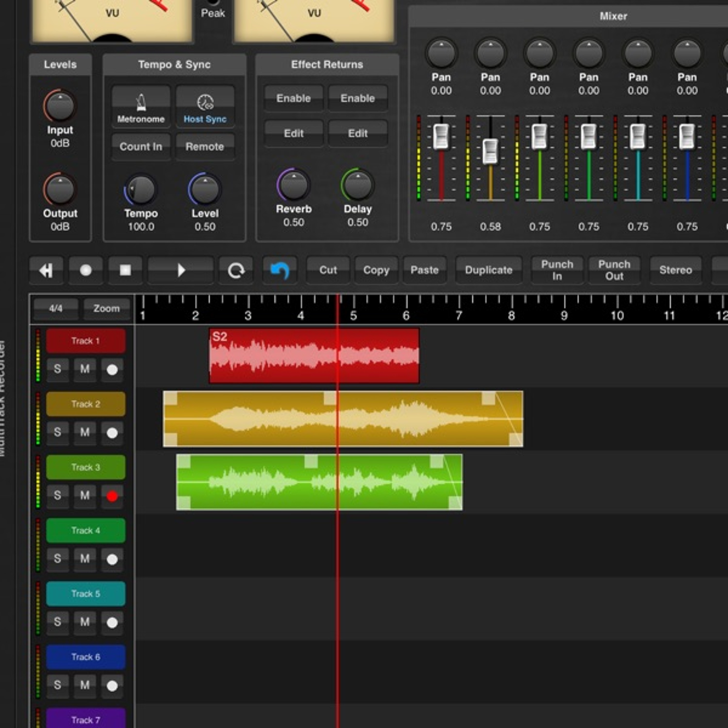
Task: Arm Track 2 for recording
Action: (x=112, y=433)
